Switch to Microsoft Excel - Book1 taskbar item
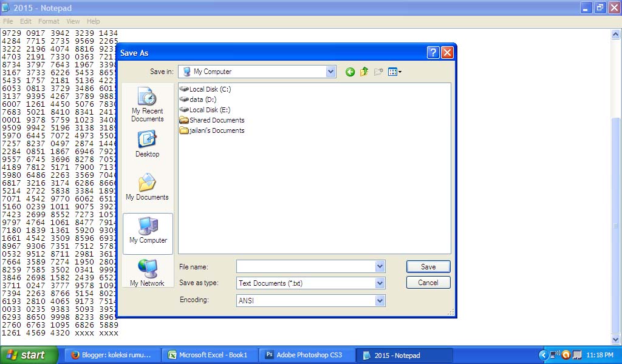The image size is (622, 364). pyautogui.click(x=210, y=355)
